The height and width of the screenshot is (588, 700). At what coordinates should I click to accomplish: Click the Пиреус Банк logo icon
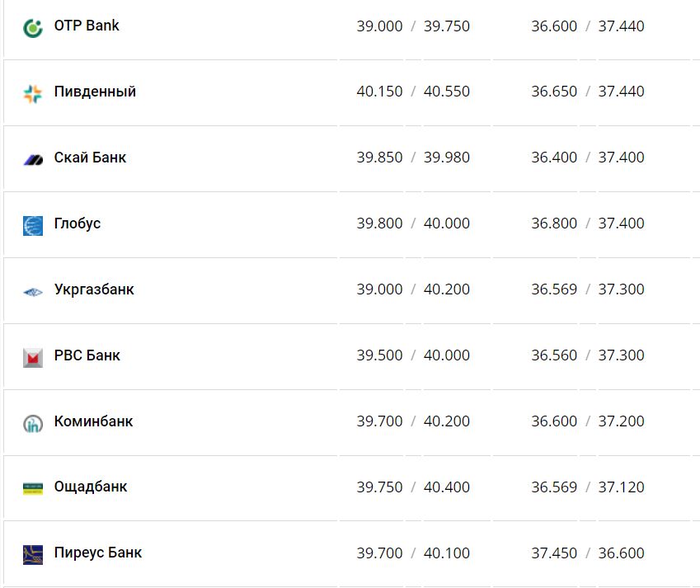[x=33, y=554]
